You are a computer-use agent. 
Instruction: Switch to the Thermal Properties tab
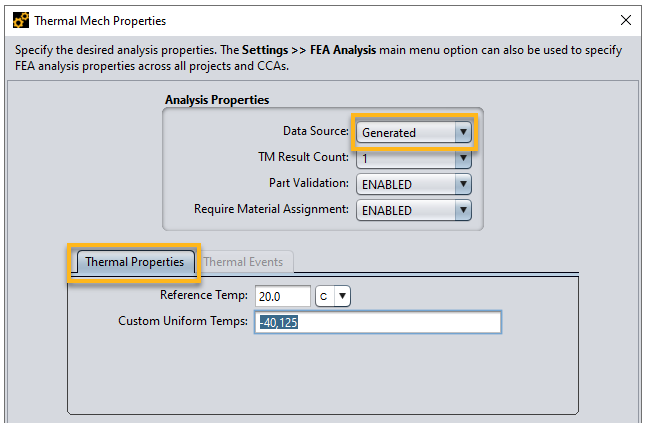click(x=134, y=262)
